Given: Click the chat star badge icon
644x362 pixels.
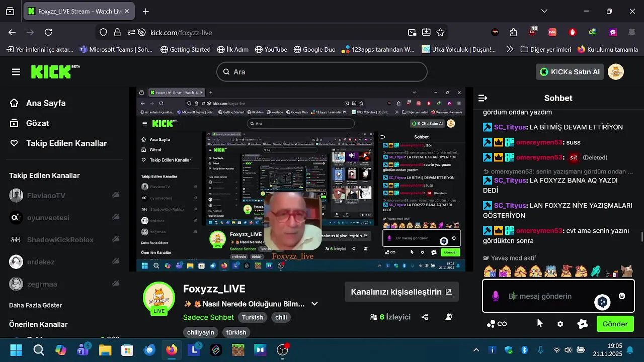Looking at the screenshot, I should click(x=583, y=324).
